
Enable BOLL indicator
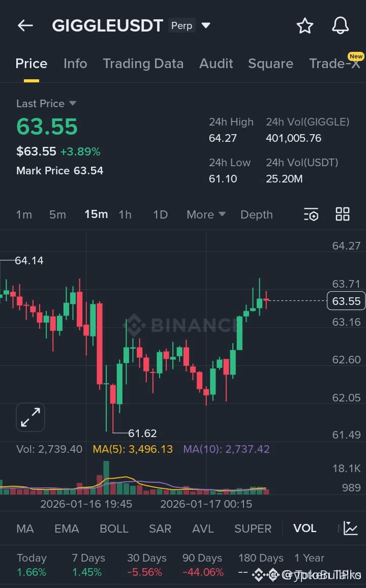(114, 529)
